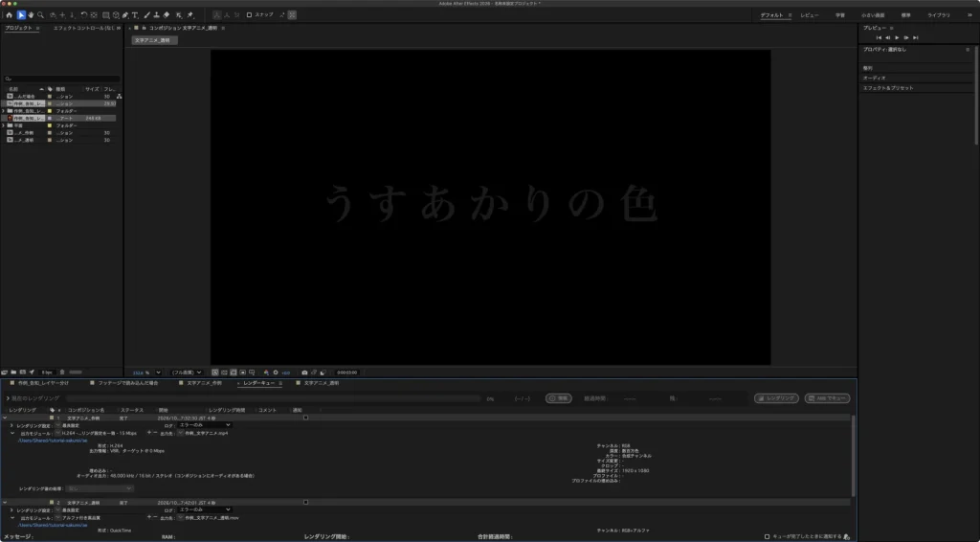Viewport: 980px width, 542px height.
Task: Select the Puppet Pin tool
Action: [x=190, y=15]
